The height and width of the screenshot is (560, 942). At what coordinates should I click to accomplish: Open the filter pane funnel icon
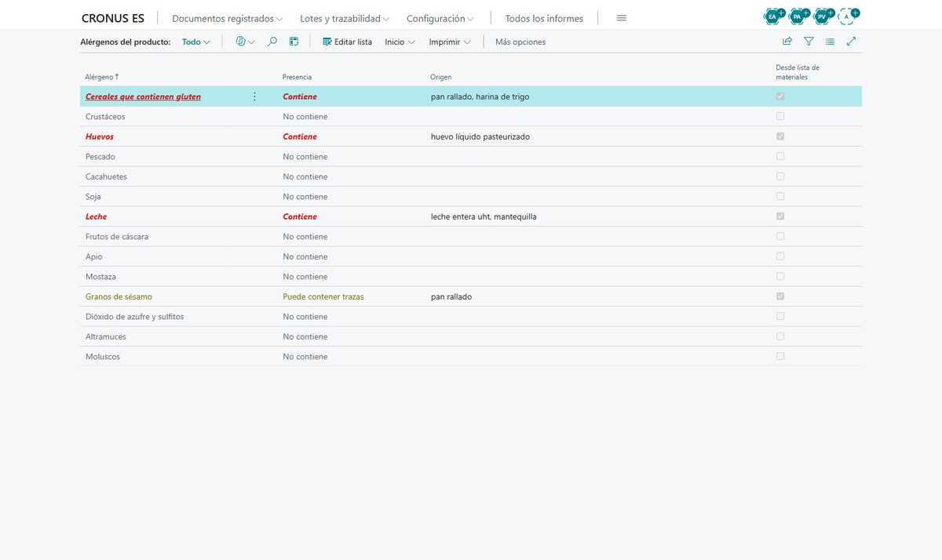[809, 42]
